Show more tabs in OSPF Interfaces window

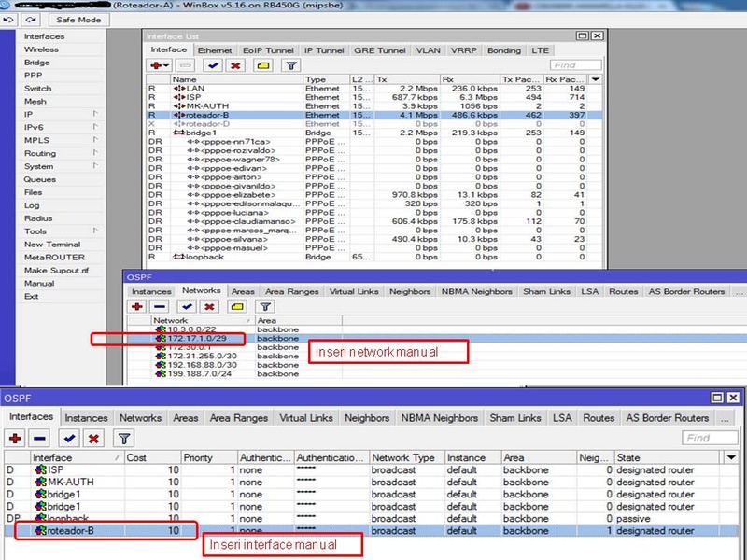click(725, 418)
